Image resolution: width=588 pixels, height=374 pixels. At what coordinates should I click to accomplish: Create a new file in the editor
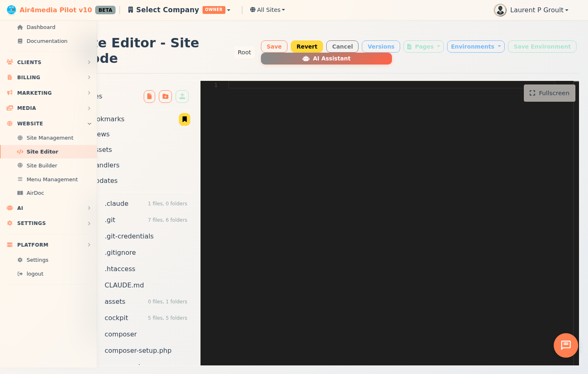pos(149,96)
